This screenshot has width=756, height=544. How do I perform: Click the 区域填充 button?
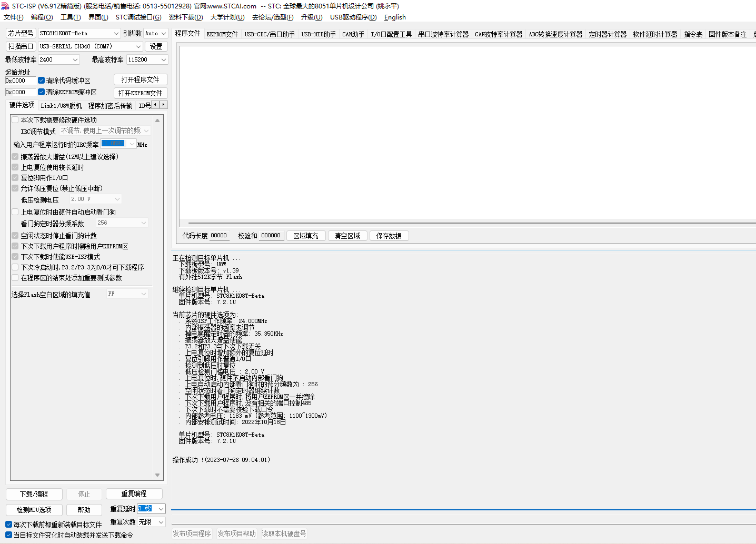tap(306, 236)
